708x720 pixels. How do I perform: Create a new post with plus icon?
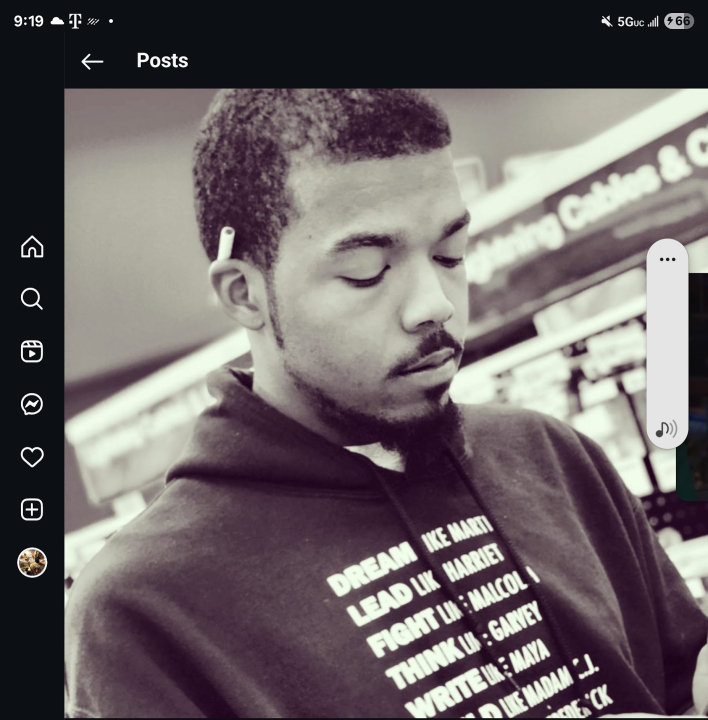pyautogui.click(x=32, y=510)
